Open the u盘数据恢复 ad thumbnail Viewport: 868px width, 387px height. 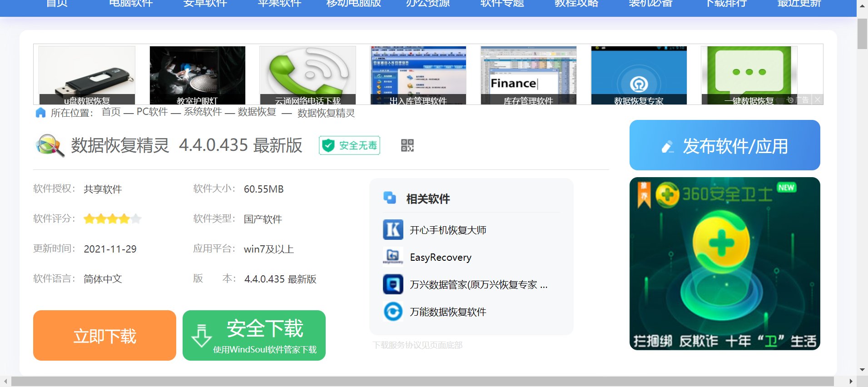tap(87, 75)
